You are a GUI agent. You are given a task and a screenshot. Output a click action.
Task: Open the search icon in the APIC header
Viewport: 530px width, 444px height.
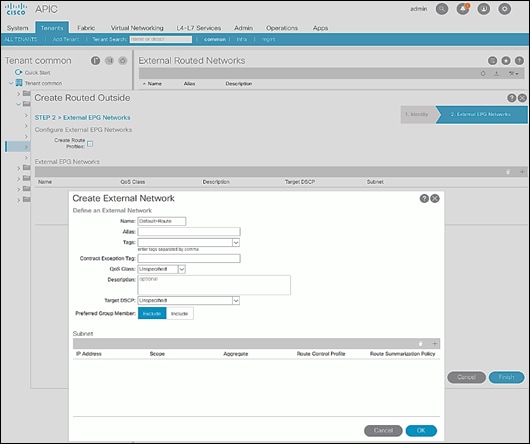(442, 9)
